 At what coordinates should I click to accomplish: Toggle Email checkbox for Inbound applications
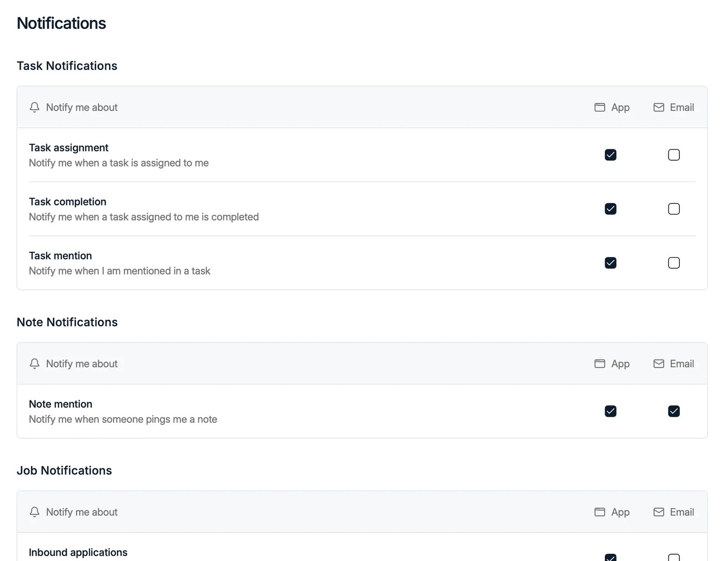[674, 557]
